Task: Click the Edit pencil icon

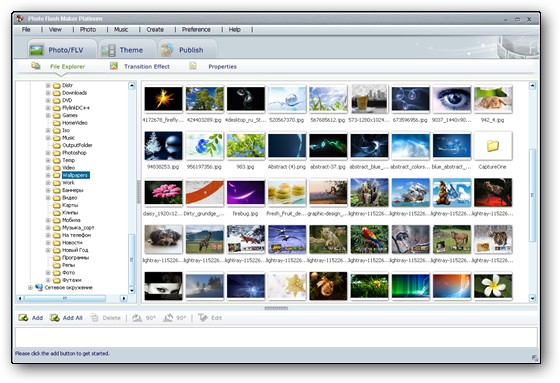Action: coord(202,318)
